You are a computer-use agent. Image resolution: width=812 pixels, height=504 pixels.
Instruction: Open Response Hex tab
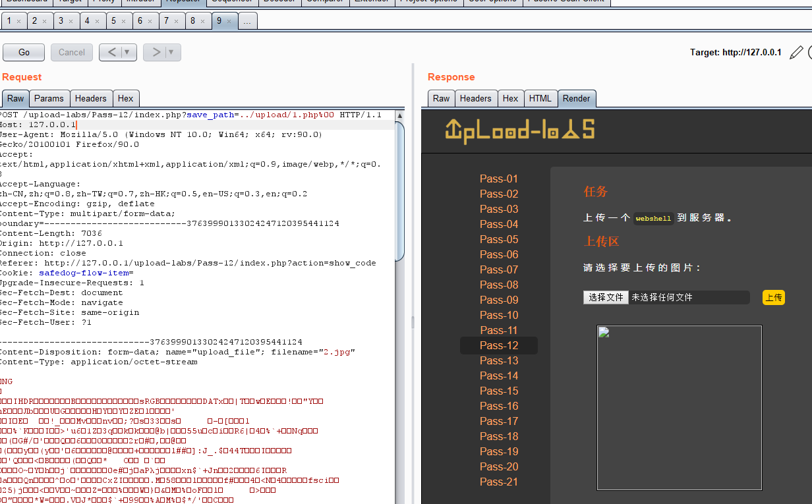point(510,98)
